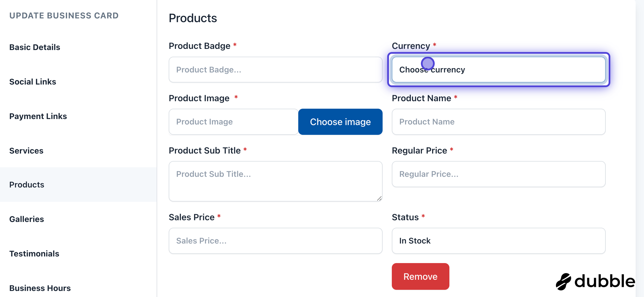Focus the Regular Price field

click(x=498, y=174)
